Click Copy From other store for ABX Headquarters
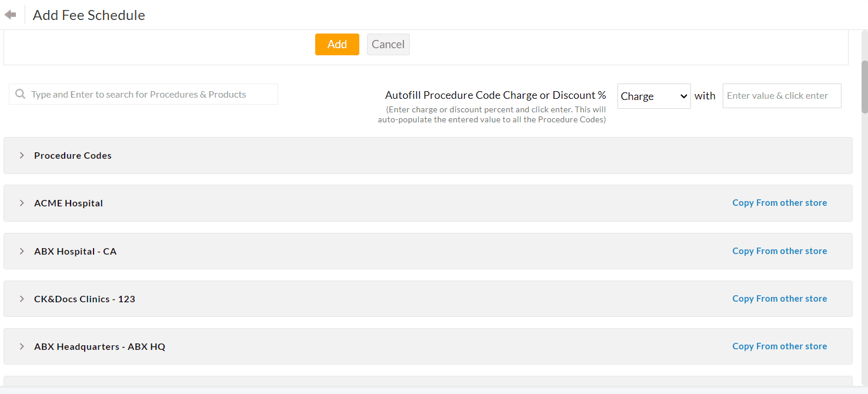The width and height of the screenshot is (868, 394). click(779, 346)
